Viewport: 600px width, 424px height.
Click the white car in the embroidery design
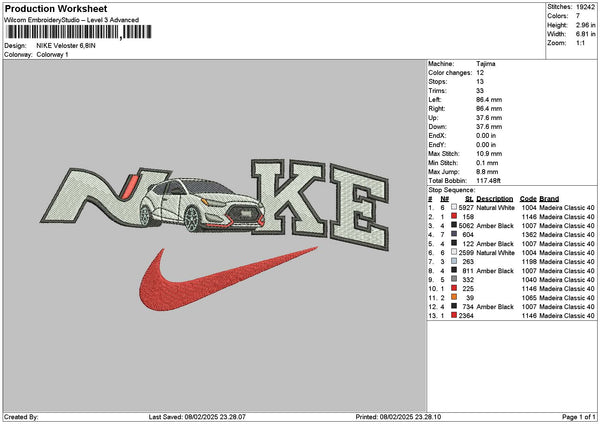202,205
